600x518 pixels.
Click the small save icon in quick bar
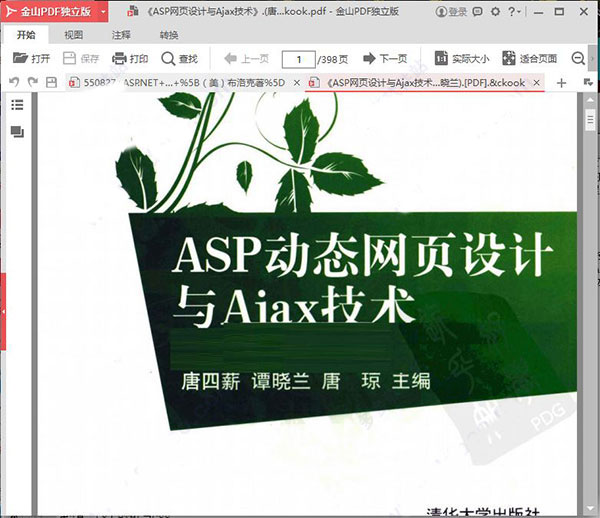[x=51, y=82]
